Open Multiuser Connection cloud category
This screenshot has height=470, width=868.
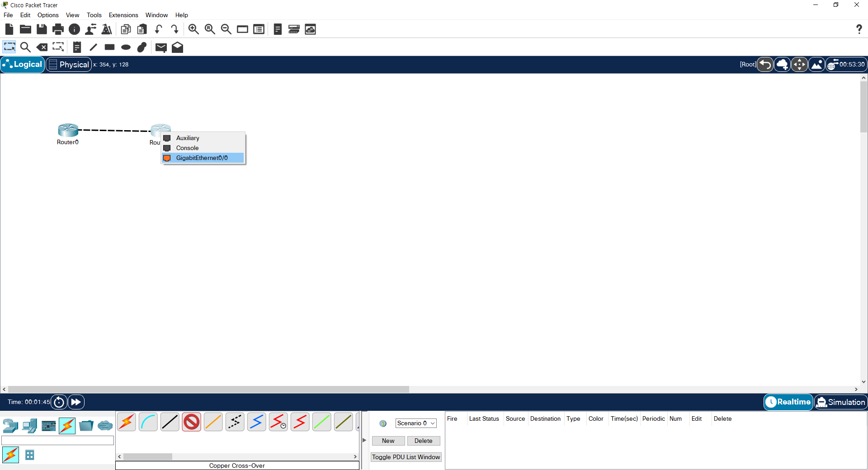click(x=105, y=426)
